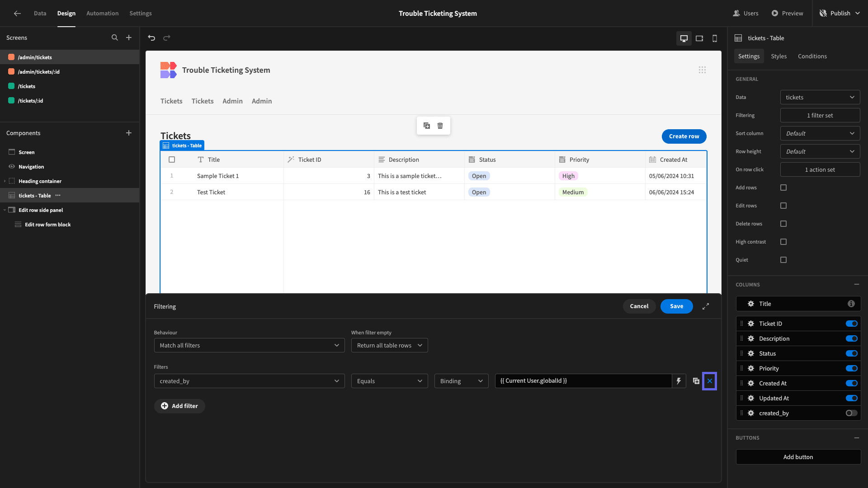Open Ticket ID column settings gear
This screenshot has height=488, width=868.
point(751,324)
